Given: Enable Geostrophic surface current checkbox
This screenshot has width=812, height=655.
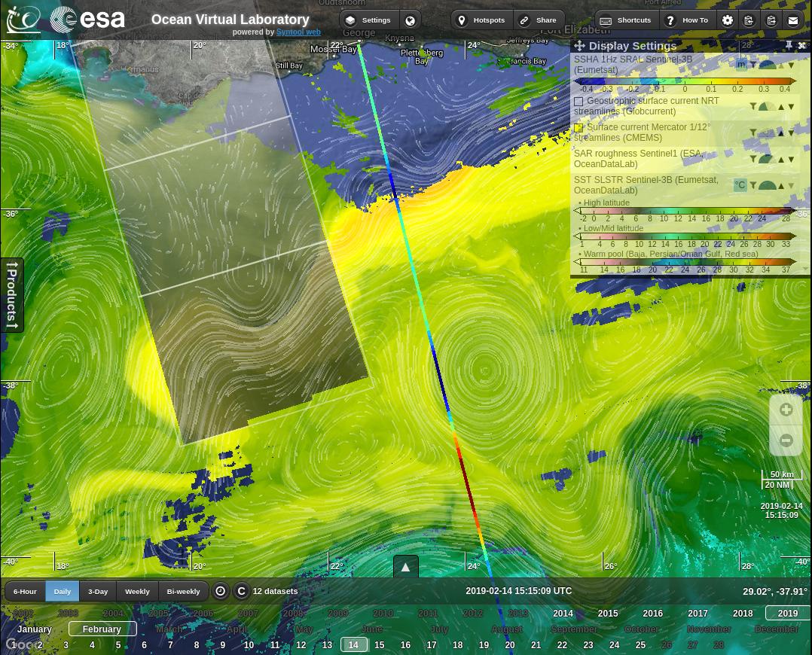Looking at the screenshot, I should [x=578, y=102].
